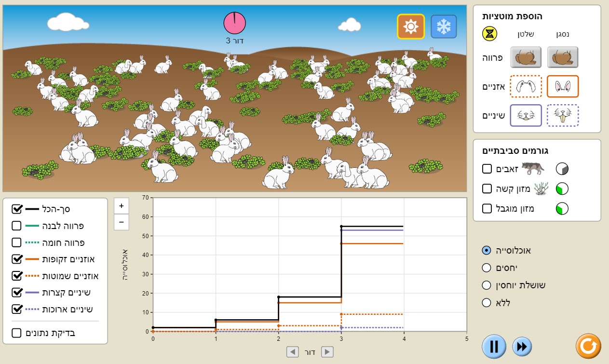Click the long teeth mutation icon

pyautogui.click(x=562, y=116)
